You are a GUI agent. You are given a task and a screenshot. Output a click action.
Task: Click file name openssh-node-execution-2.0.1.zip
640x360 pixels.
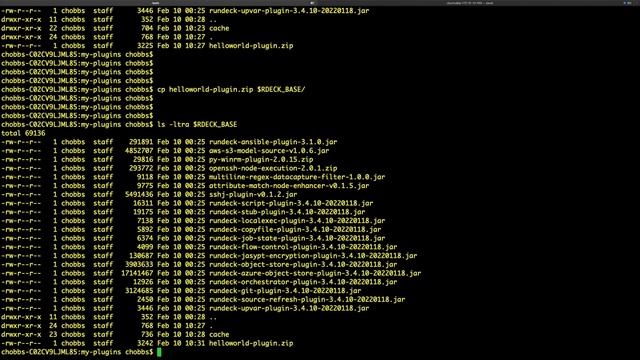tap(273, 168)
